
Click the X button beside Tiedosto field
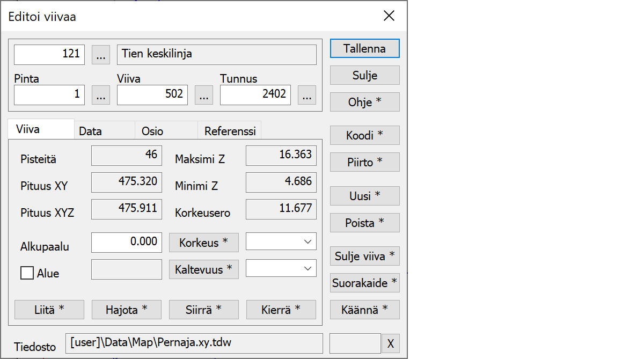390,343
